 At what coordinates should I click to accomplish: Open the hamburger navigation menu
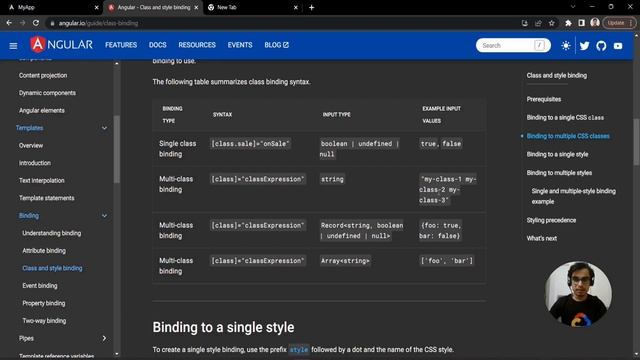(x=13, y=45)
